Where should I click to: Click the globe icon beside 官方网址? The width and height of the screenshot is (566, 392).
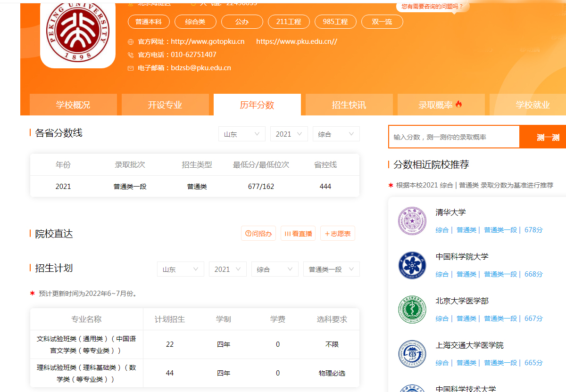point(131,41)
